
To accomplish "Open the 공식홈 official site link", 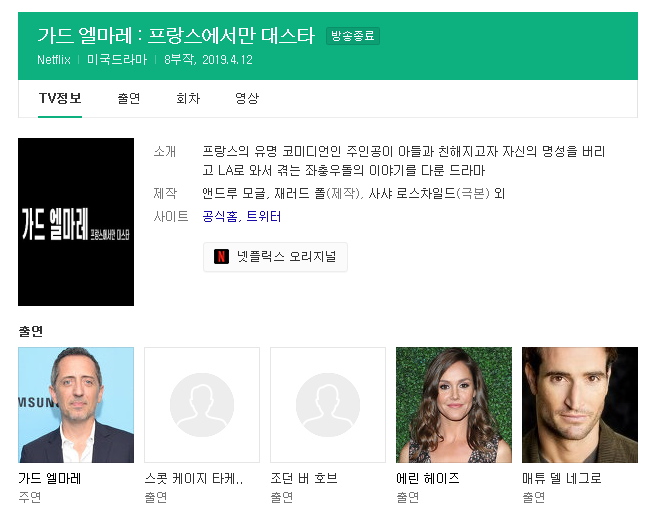I will (220, 216).
